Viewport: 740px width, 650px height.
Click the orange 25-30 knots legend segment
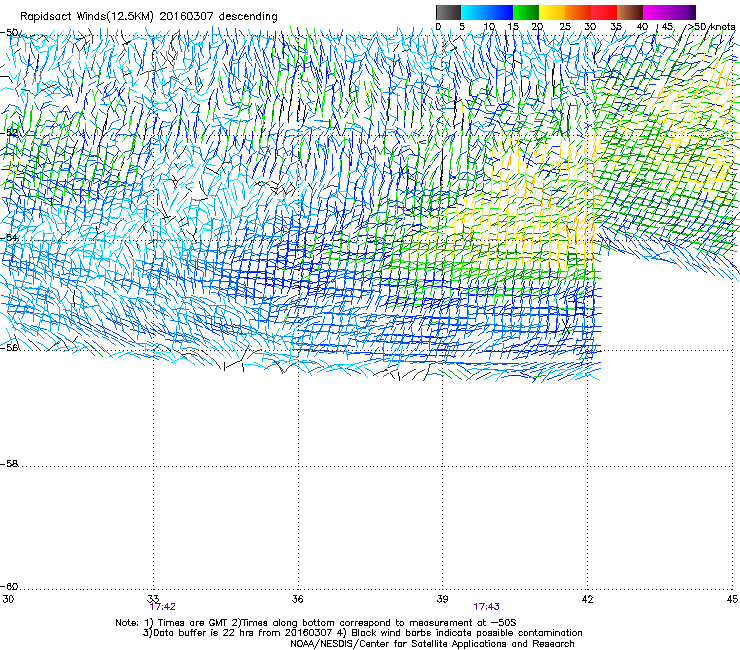(x=578, y=12)
